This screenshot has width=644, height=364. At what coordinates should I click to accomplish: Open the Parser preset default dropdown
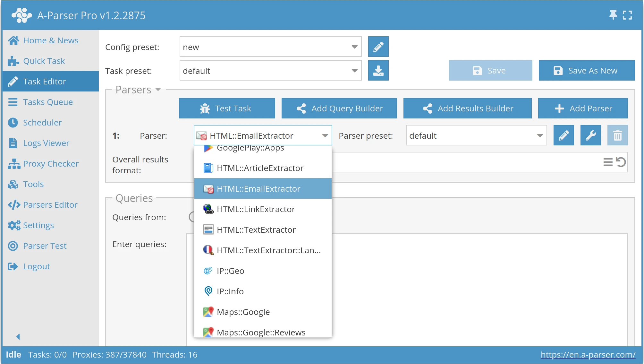(540, 135)
